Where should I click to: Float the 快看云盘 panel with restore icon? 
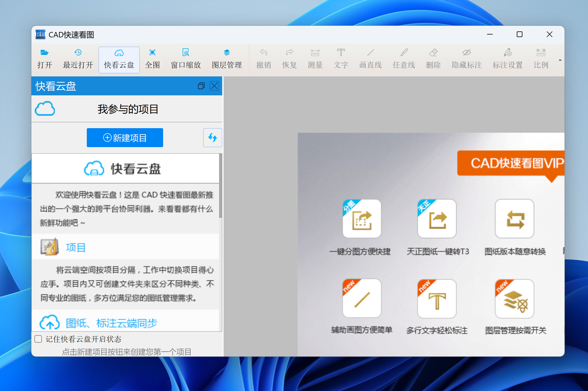click(x=201, y=86)
